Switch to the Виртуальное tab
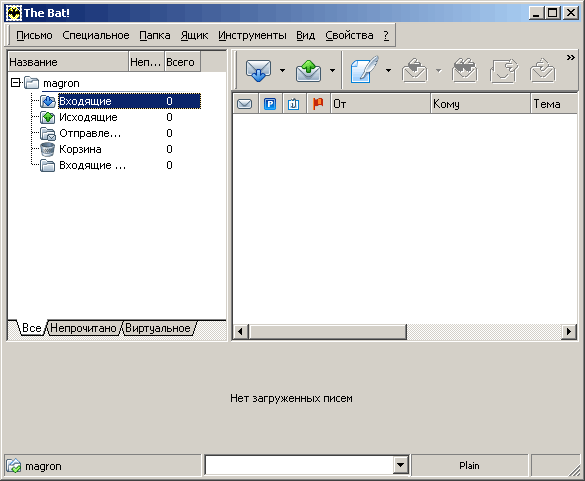Screen dimensions: 585x481 coord(158,328)
